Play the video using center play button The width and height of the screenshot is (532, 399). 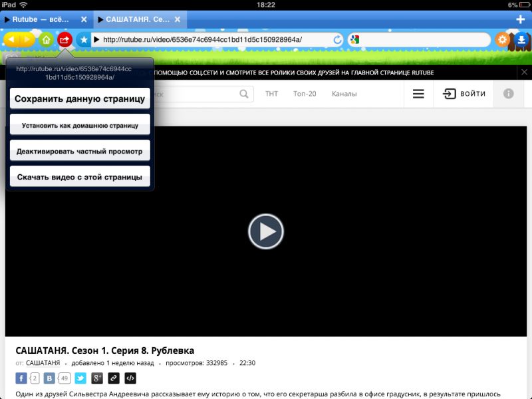(266, 231)
